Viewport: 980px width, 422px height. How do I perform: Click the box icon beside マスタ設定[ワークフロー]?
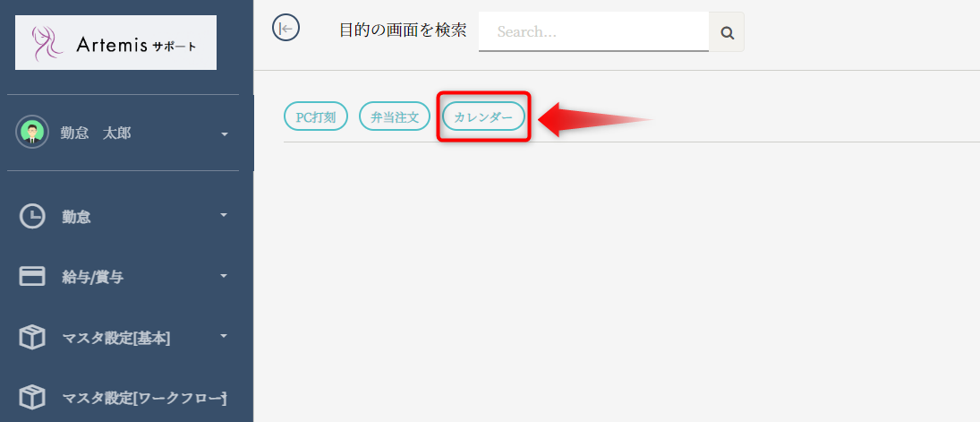pyautogui.click(x=32, y=397)
